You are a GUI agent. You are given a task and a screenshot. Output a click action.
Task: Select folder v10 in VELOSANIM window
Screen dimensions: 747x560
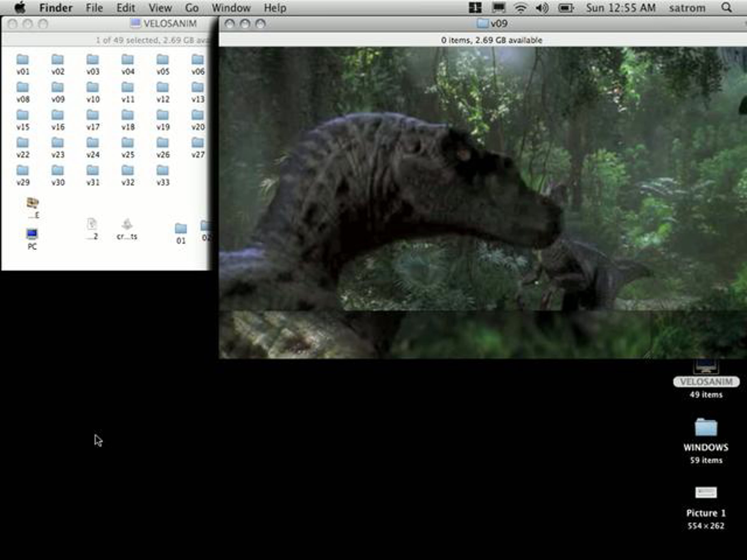(x=92, y=92)
